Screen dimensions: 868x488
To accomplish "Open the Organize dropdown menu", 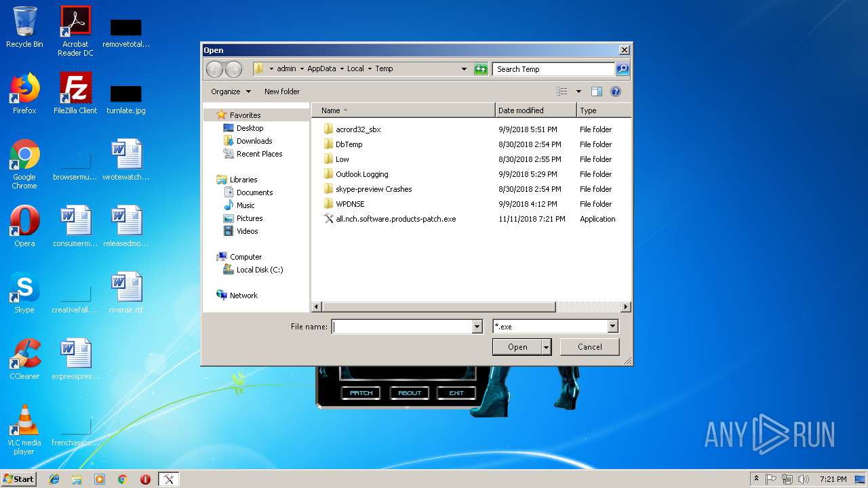I will click(x=231, y=91).
